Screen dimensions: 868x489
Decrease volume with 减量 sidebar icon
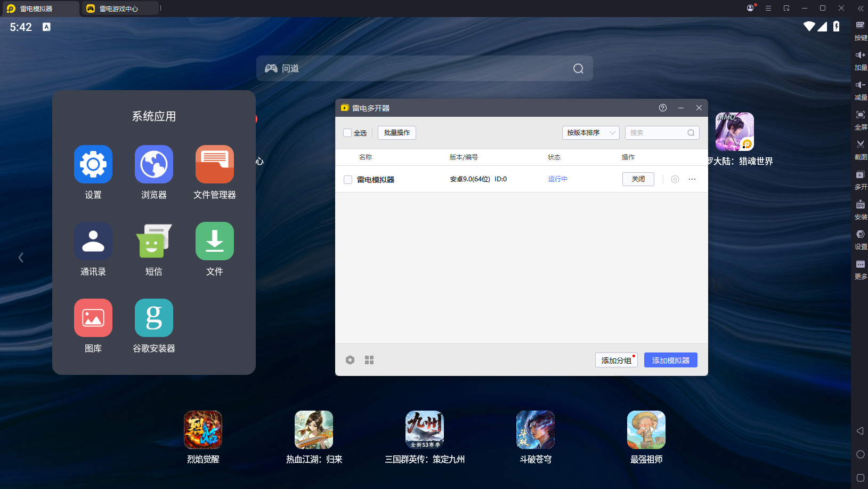[860, 90]
